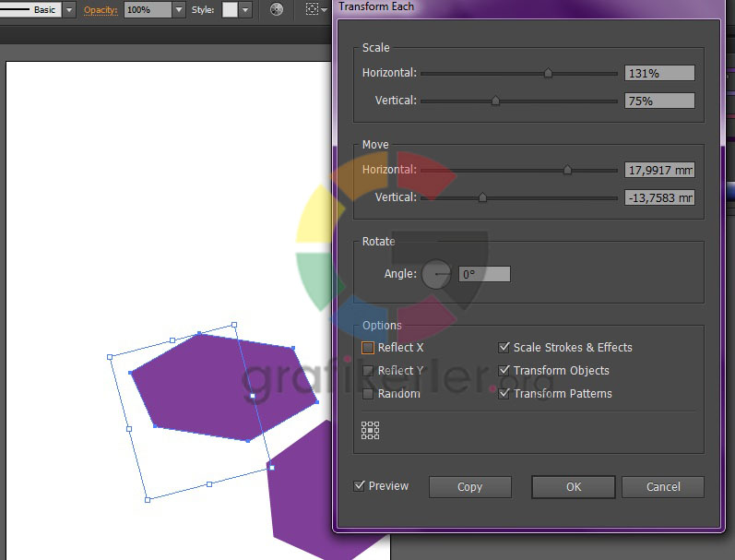Viewport: 735px width, 560px height.
Task: Enable the Reflect X checkbox
Action: coord(368,348)
